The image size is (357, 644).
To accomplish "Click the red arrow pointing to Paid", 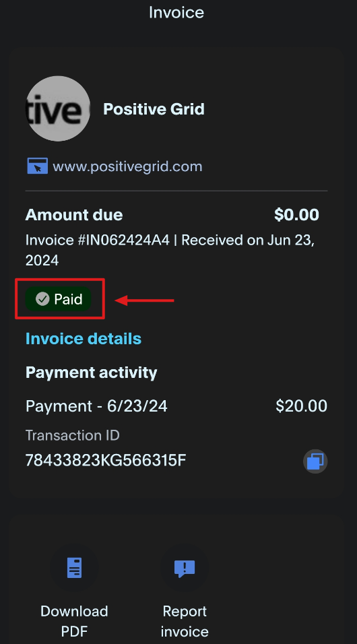I will point(144,300).
